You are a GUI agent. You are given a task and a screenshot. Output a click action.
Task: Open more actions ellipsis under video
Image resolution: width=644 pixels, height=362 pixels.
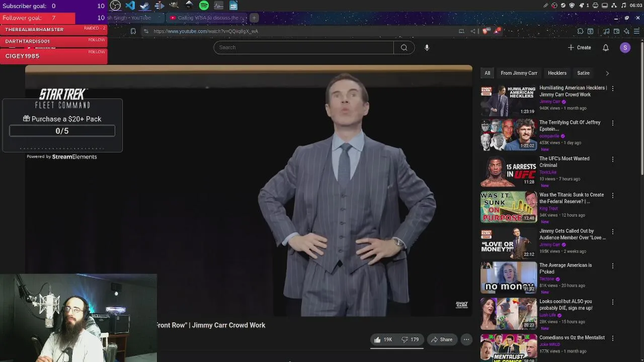tap(466, 339)
